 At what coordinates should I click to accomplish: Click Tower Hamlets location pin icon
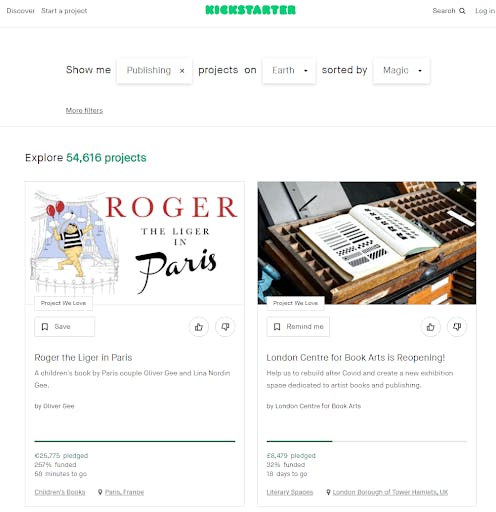[x=328, y=492]
